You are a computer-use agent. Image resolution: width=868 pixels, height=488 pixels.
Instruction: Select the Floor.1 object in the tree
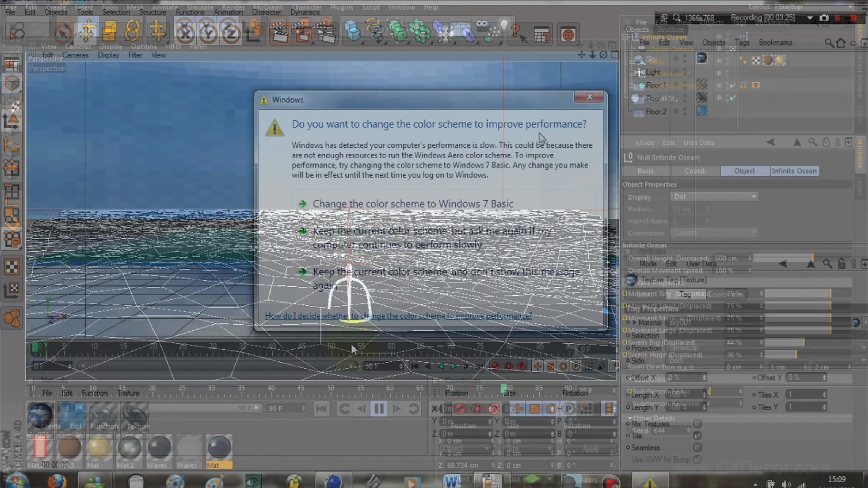tap(656, 85)
